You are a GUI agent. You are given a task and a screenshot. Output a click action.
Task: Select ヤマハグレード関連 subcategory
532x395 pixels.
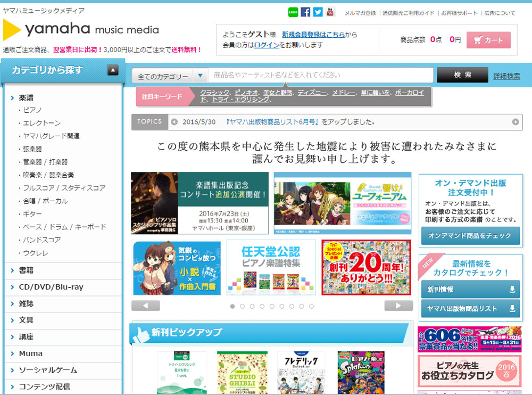pyautogui.click(x=51, y=136)
